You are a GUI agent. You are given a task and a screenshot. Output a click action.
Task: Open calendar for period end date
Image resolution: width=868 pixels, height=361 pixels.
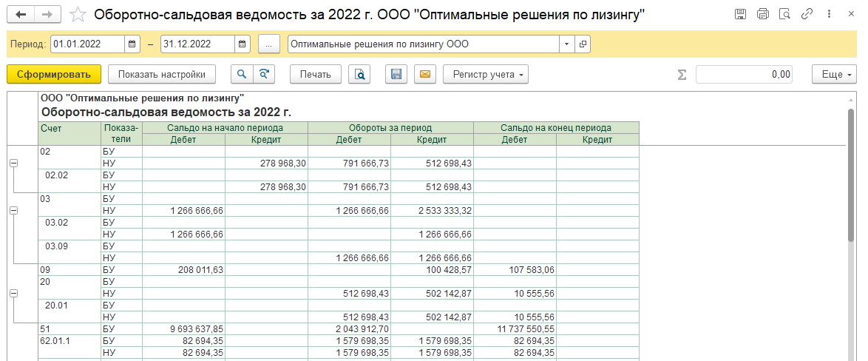[x=243, y=44]
